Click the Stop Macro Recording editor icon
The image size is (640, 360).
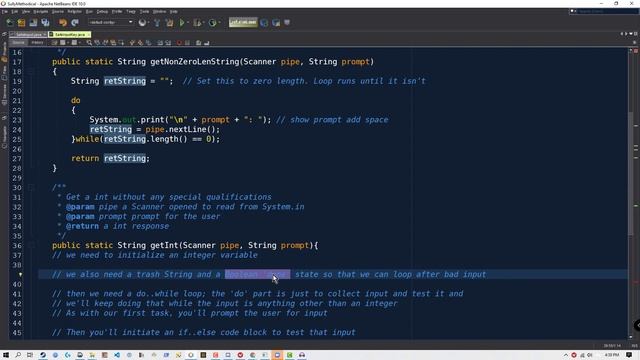(x=187, y=42)
